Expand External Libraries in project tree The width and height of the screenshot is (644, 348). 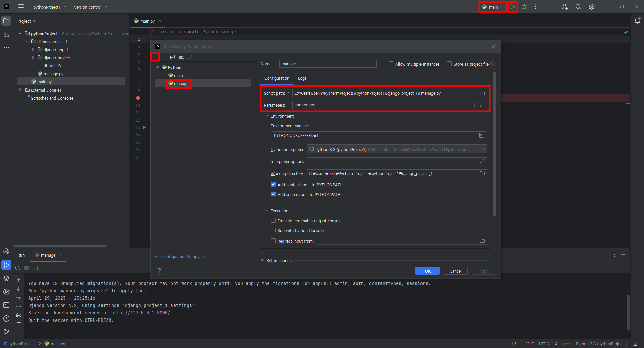20,90
